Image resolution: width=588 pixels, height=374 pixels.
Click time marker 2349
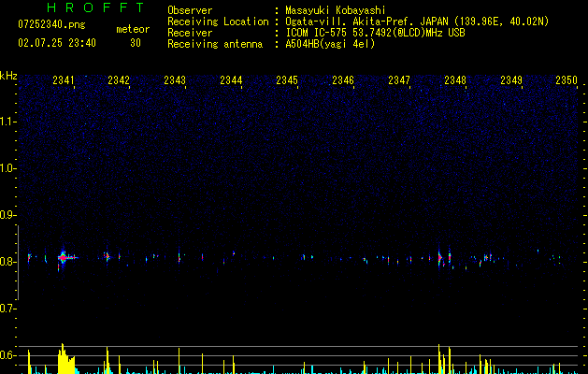pos(511,80)
